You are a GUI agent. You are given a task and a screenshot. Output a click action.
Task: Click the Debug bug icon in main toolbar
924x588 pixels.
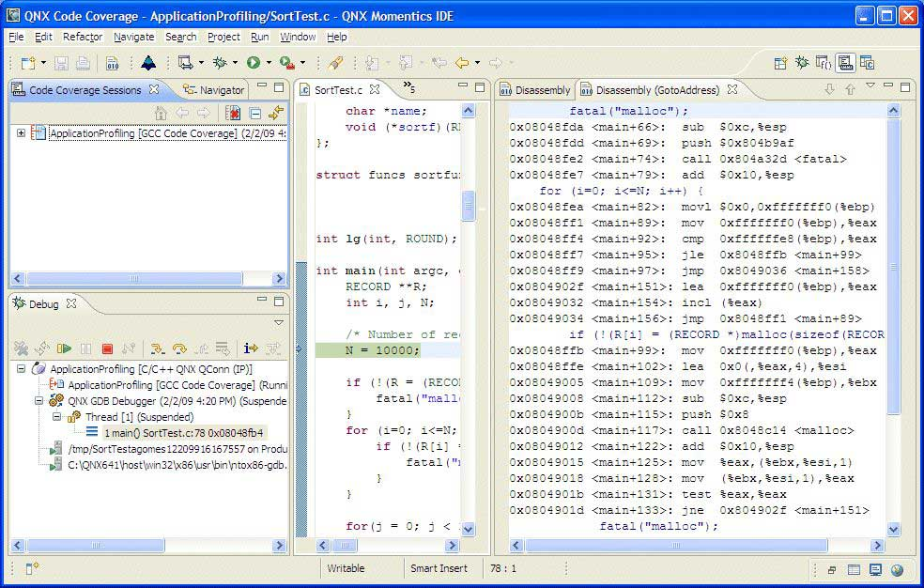pyautogui.click(x=220, y=63)
